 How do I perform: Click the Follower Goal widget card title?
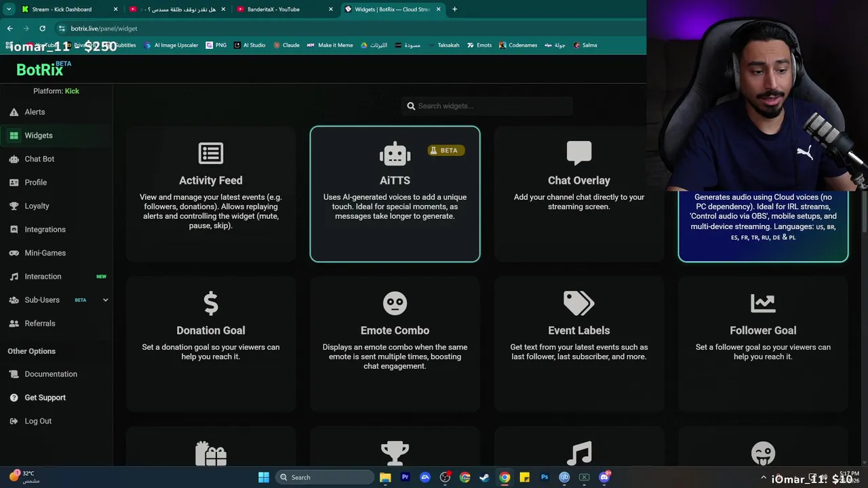pyautogui.click(x=763, y=331)
